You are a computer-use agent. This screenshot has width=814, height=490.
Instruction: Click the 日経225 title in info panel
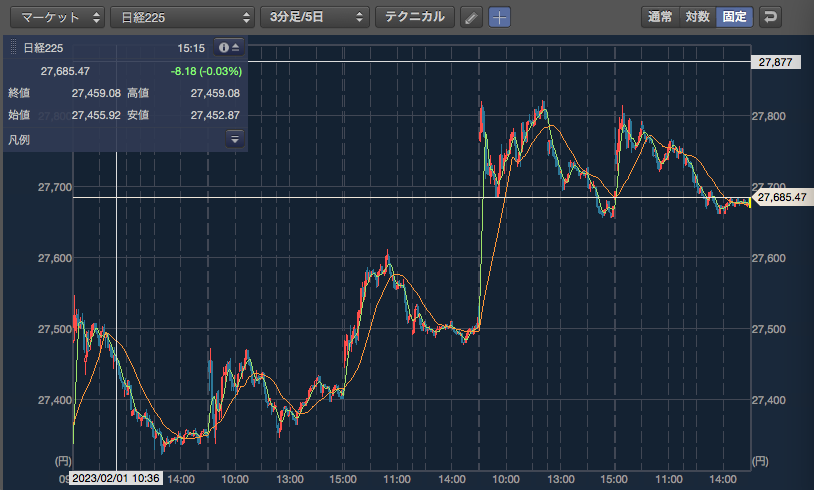(43, 48)
